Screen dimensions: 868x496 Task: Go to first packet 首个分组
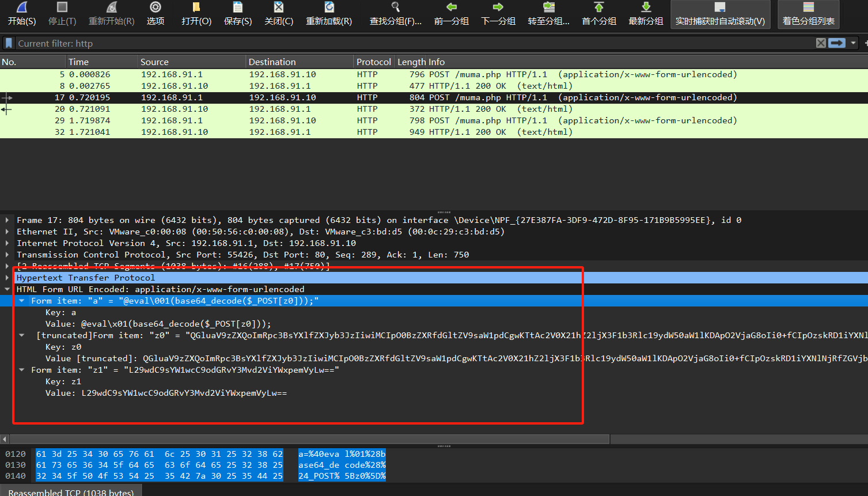(x=599, y=14)
